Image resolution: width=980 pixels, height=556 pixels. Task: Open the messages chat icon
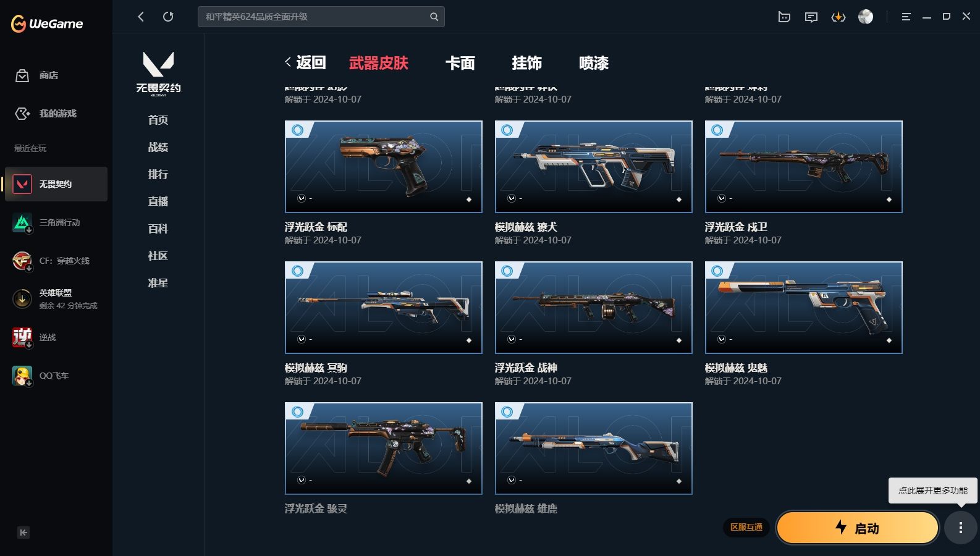pyautogui.click(x=811, y=17)
